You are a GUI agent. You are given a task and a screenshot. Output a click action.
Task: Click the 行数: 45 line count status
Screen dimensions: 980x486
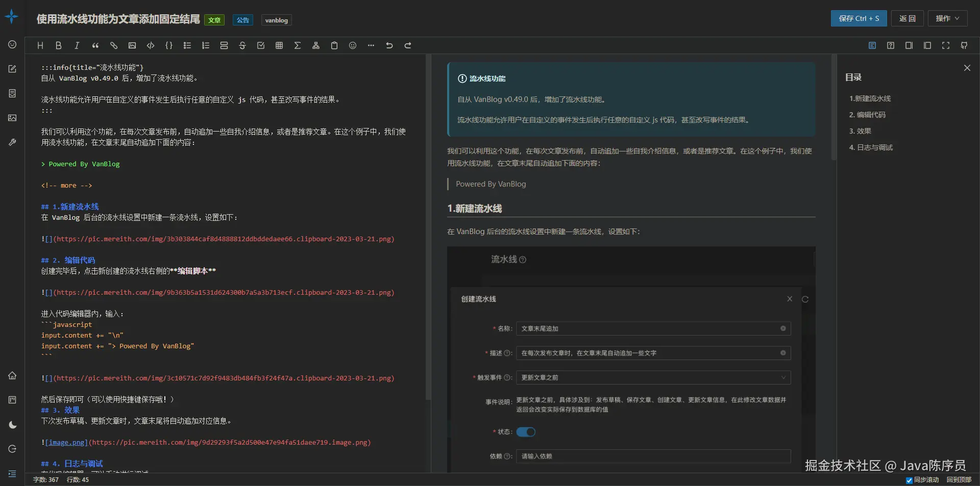[78, 480]
